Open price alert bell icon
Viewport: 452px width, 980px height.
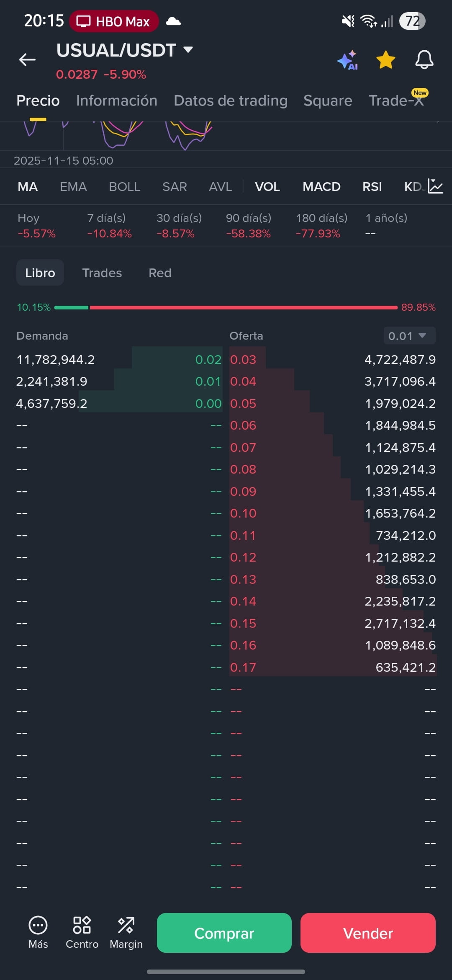pos(424,60)
